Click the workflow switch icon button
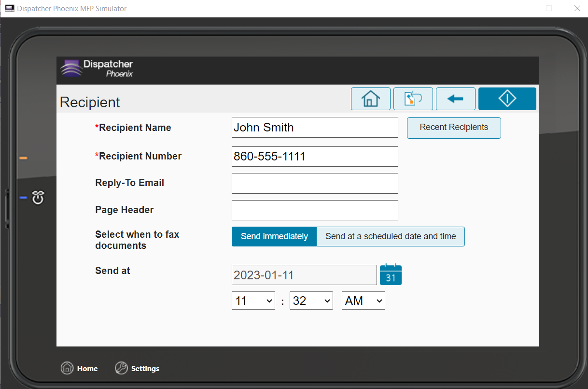Viewport: 588px width, 389px height. [413, 99]
